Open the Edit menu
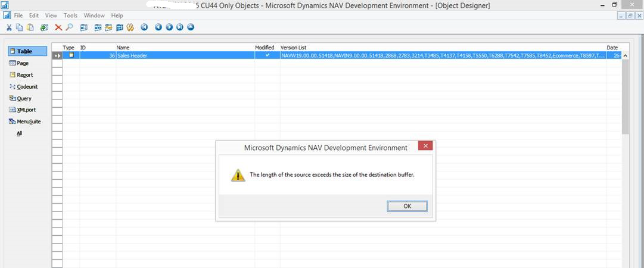Screen dimensions: 644x268 (34, 15)
